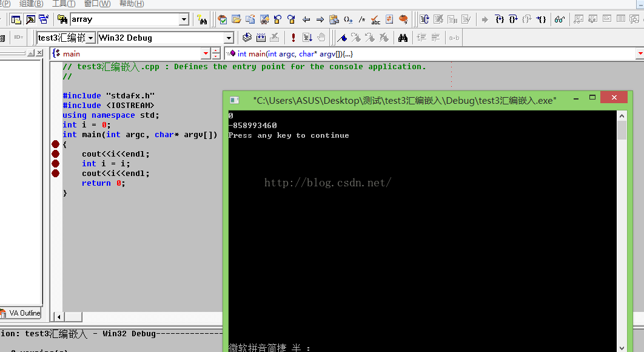
Task: Toggle breakpoint on second cout line
Action: [55, 173]
